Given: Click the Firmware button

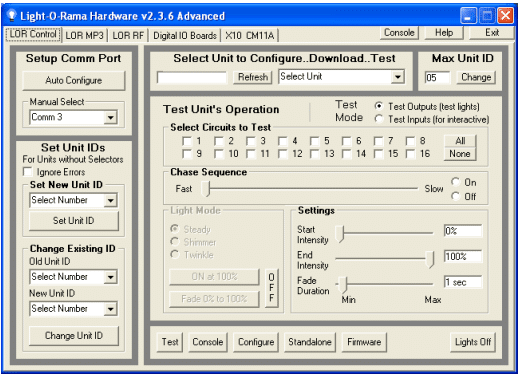Looking at the screenshot, I should [364, 342].
